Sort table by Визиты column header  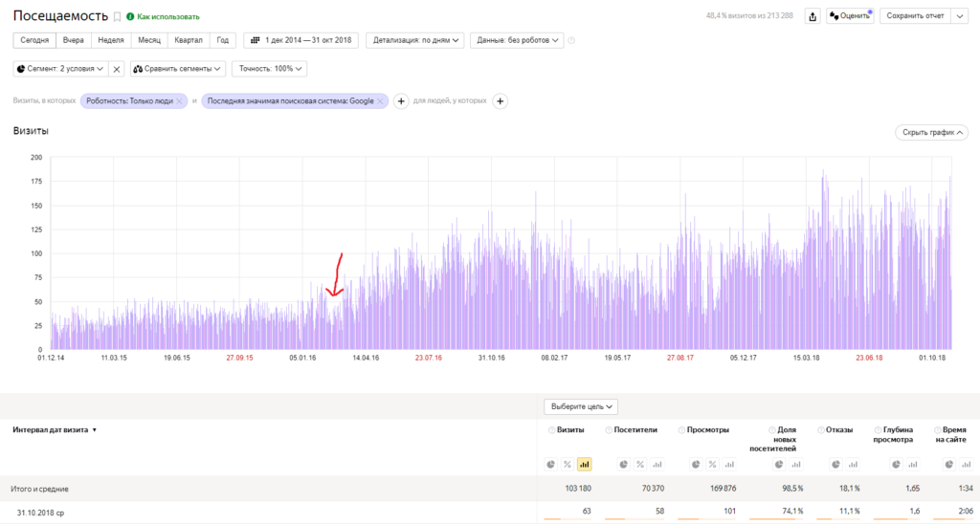pyautogui.click(x=570, y=430)
